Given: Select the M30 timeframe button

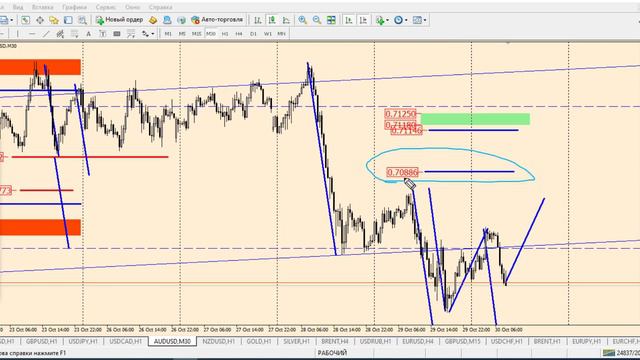Looking at the screenshot, I should tap(211, 34).
